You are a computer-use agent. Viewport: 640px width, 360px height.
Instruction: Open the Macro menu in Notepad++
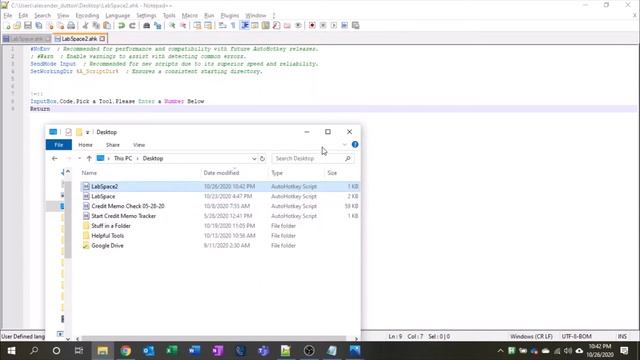coord(189,16)
